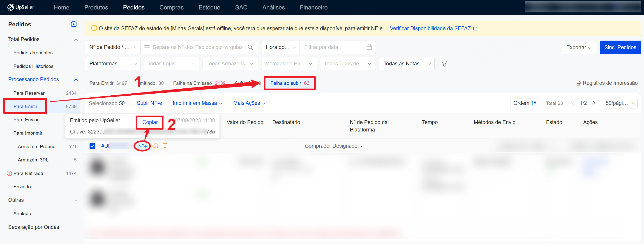Click the Sinc. Pedidos button

click(620, 48)
